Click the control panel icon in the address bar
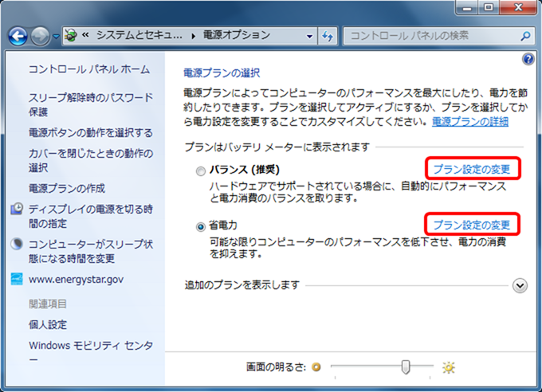 point(71,35)
